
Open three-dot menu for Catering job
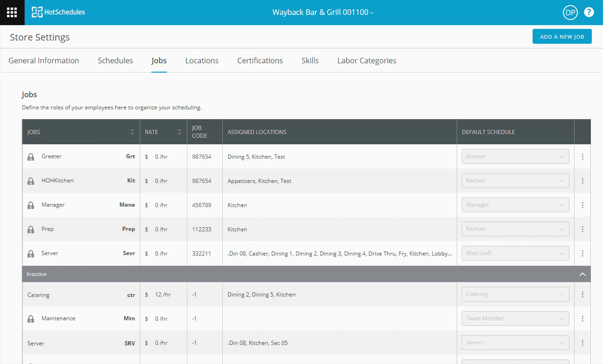click(x=582, y=295)
